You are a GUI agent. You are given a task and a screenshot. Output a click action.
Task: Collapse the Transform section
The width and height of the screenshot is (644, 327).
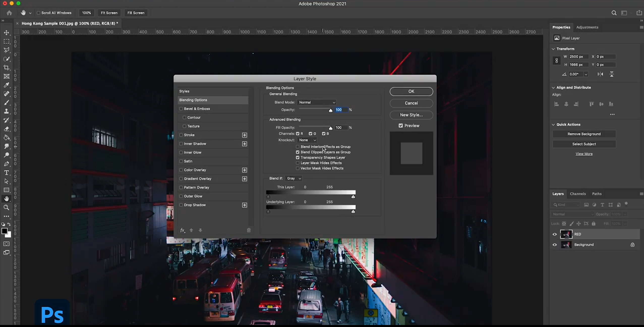(x=553, y=48)
